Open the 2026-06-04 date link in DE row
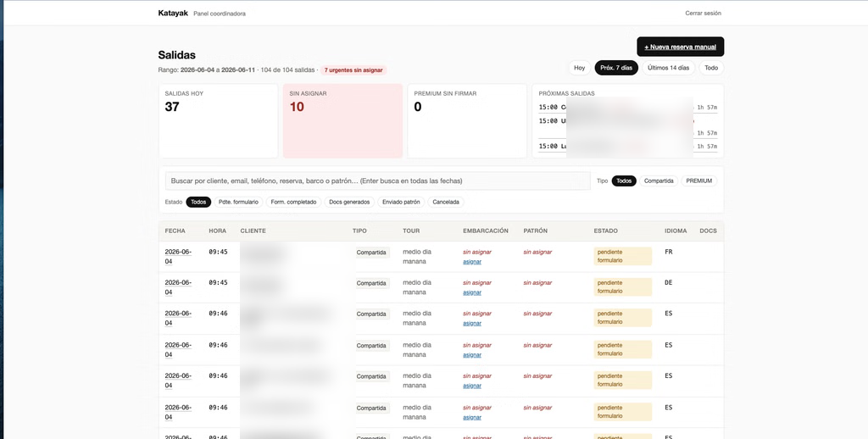The image size is (868, 439). [x=178, y=286]
